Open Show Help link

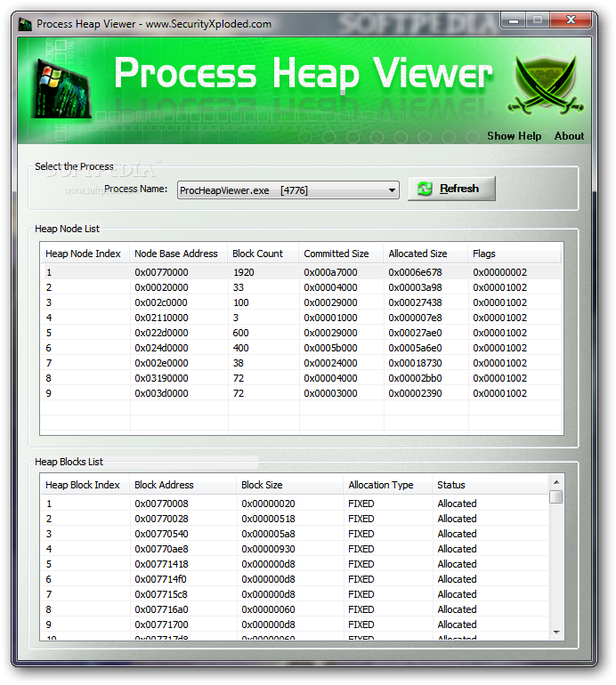point(515,136)
